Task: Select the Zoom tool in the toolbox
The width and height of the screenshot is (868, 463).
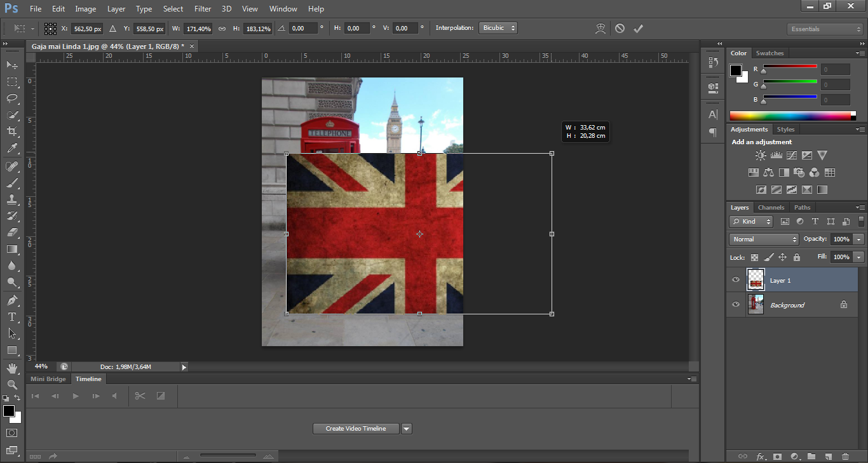Action: click(x=12, y=385)
